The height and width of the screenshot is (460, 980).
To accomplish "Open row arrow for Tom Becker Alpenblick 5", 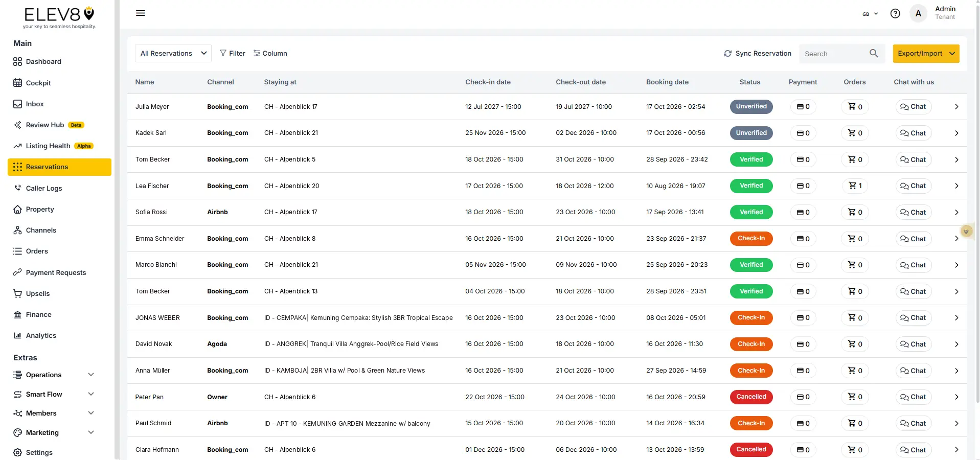I will pyautogui.click(x=956, y=159).
